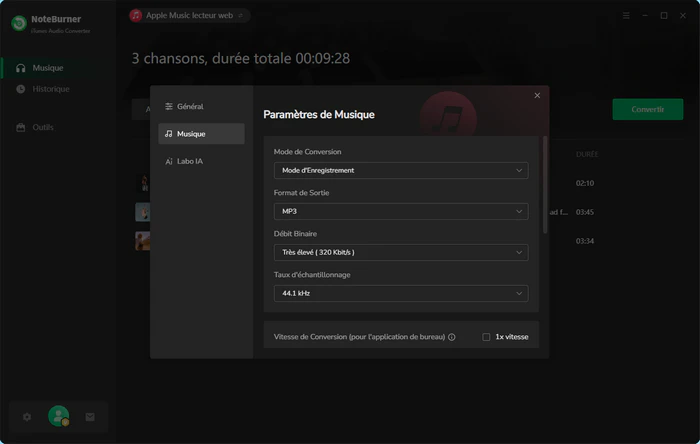This screenshot has width=700, height=444.
Task: Open the Général settings tab
Action: (201, 106)
